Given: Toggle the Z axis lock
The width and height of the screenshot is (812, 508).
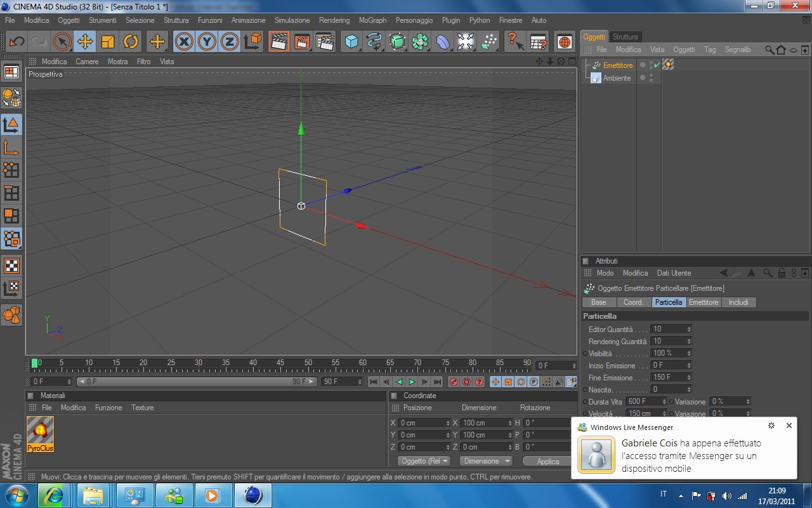Looking at the screenshot, I should [x=229, y=42].
